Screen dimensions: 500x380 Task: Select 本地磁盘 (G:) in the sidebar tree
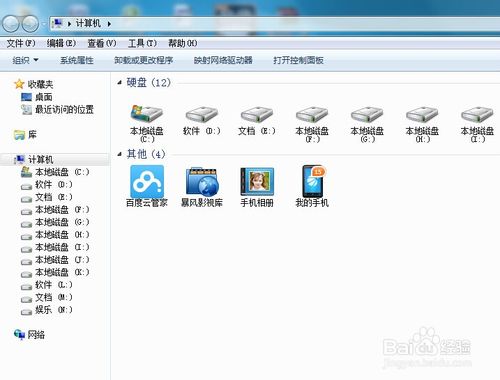point(55,222)
